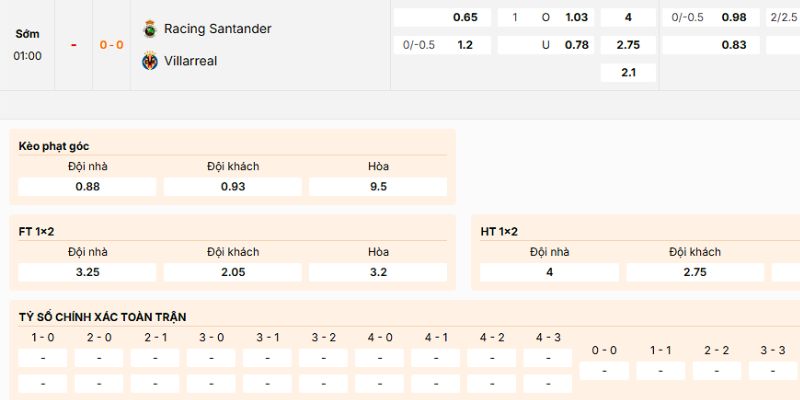This screenshot has width=800, height=400.
Task: Select HT 1×2 Đội khách odds 2.75
Action: 695,271
